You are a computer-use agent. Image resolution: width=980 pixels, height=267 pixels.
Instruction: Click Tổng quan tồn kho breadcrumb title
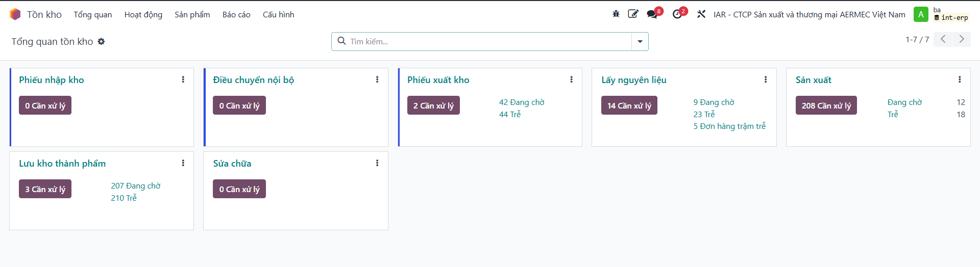pyautogui.click(x=53, y=42)
